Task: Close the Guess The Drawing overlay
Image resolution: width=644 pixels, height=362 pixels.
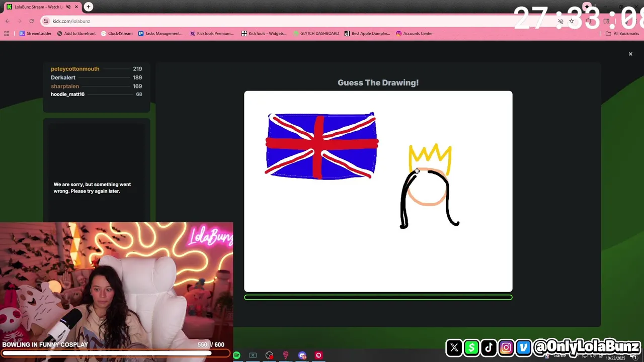Action: coord(630,54)
